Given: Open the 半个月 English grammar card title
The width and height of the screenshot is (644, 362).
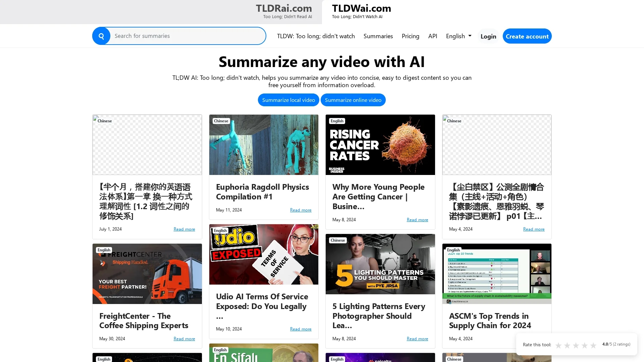Looking at the screenshot, I should pyautogui.click(x=146, y=201).
